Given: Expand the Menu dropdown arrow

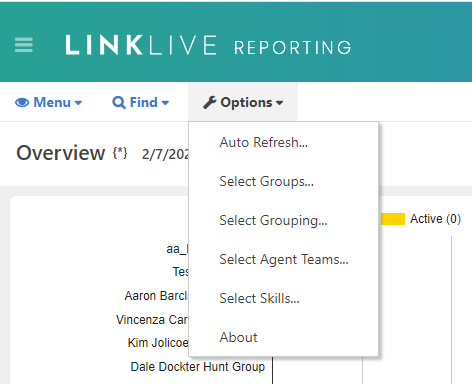Looking at the screenshot, I should click(x=78, y=103).
